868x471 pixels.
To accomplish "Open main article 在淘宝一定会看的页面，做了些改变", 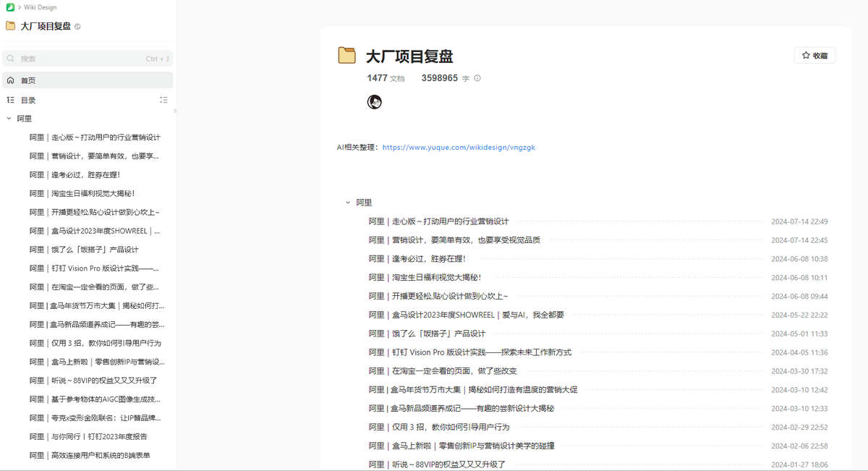I will [443, 371].
